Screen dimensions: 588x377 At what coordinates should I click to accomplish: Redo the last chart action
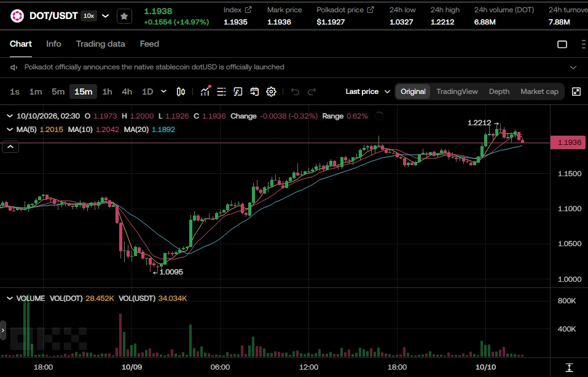click(x=312, y=91)
